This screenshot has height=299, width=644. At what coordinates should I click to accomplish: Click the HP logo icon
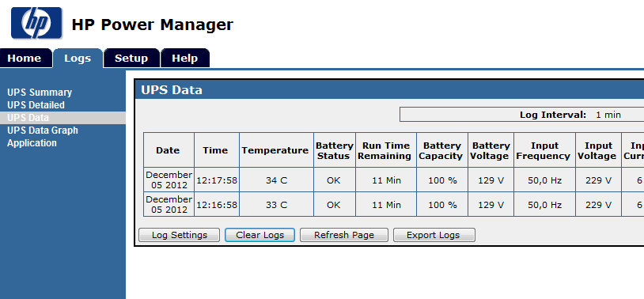click(36, 23)
